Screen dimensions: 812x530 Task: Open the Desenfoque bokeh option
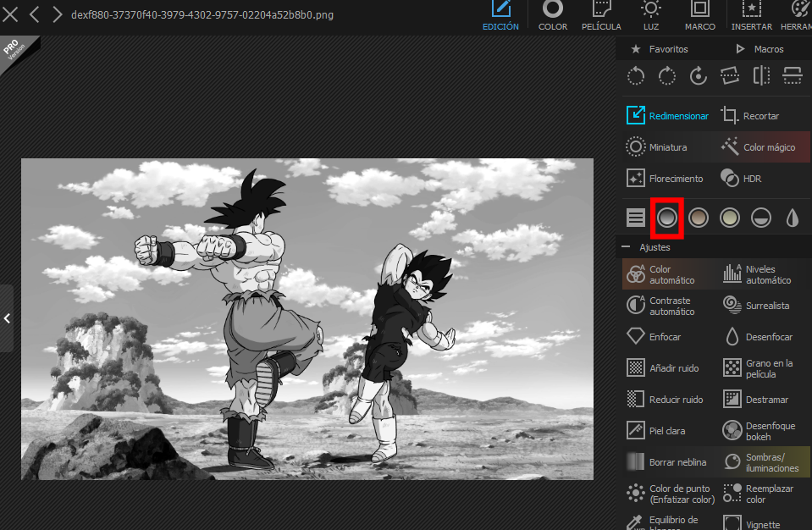coord(765,431)
